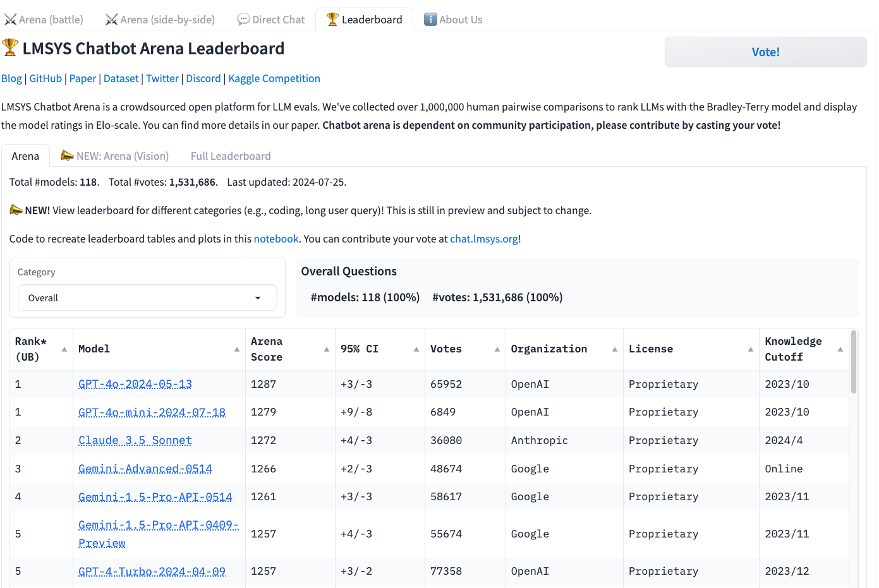Sort by 95% CI column arrow

tap(416, 349)
